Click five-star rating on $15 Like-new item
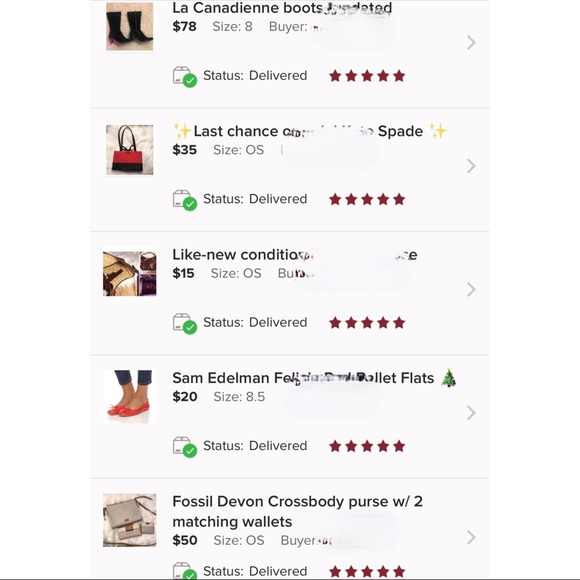The image size is (580, 580). [x=367, y=323]
